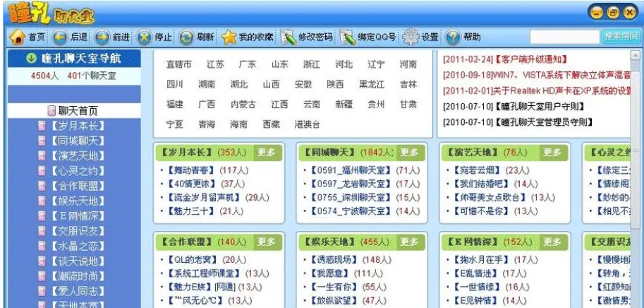Click 更多 in 同城聊天 panel

tap(411, 153)
